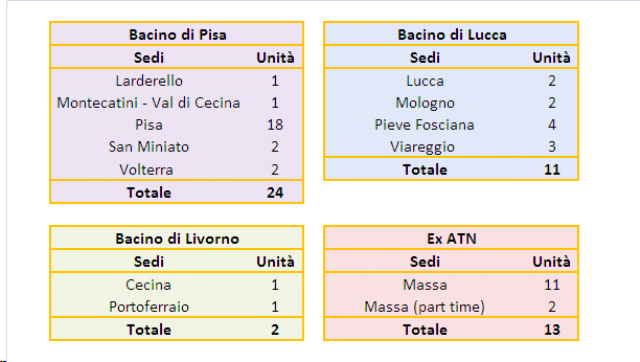The height and width of the screenshot is (362, 640).
Task: Click Ex ATN total value 13
Action: (552, 330)
